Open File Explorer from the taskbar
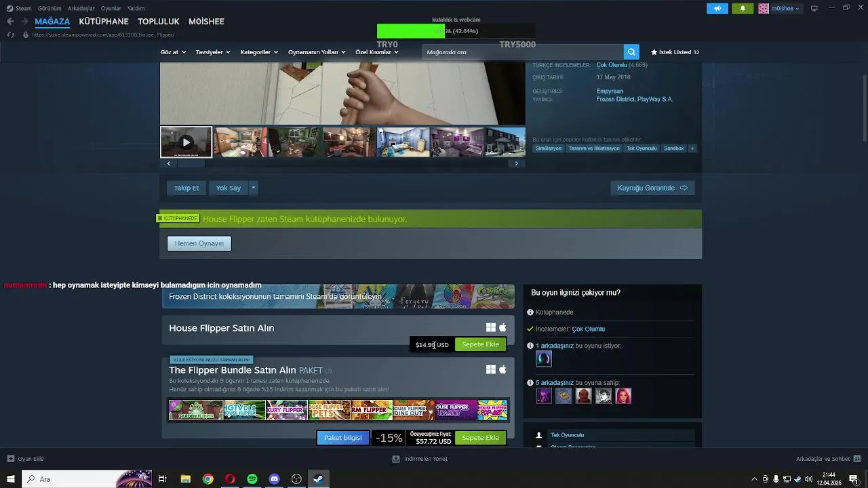Image resolution: width=868 pixels, height=488 pixels. [x=185, y=479]
